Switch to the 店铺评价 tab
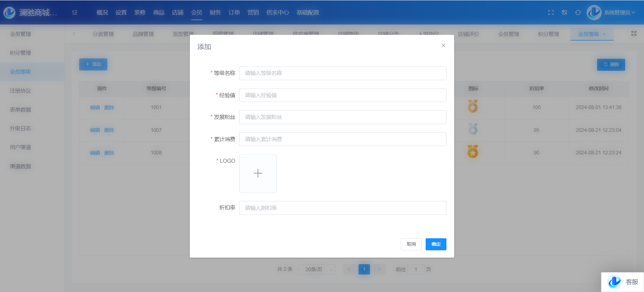This screenshot has height=292, width=644. [468, 34]
